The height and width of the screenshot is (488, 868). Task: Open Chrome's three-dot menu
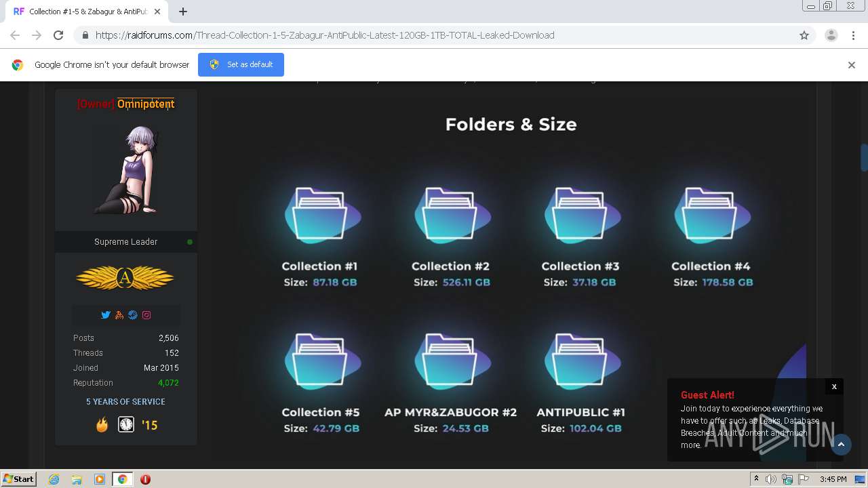point(853,35)
